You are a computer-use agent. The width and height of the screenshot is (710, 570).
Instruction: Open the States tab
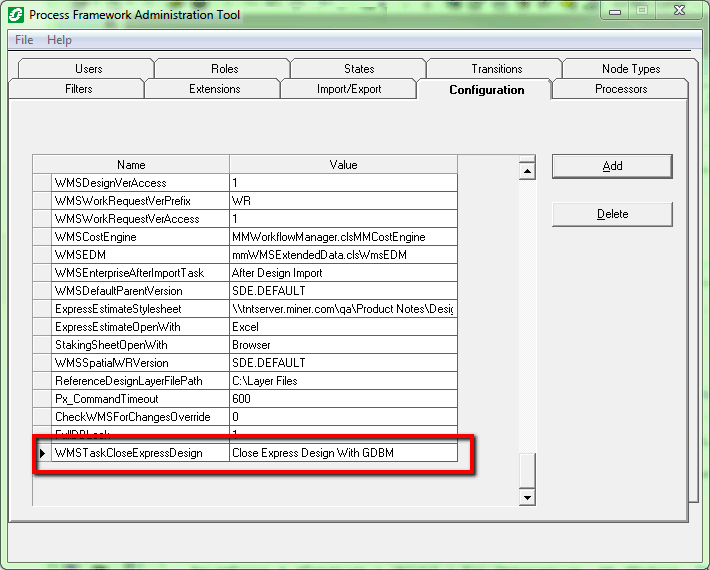click(x=359, y=69)
